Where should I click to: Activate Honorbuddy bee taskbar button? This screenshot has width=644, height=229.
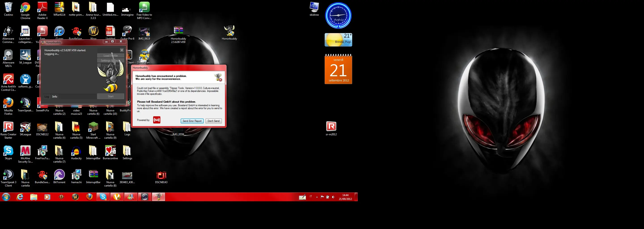pyautogui.click(x=158, y=197)
